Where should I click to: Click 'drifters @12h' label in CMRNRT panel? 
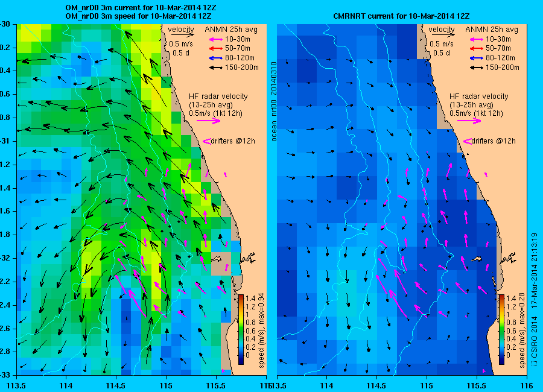point(494,141)
